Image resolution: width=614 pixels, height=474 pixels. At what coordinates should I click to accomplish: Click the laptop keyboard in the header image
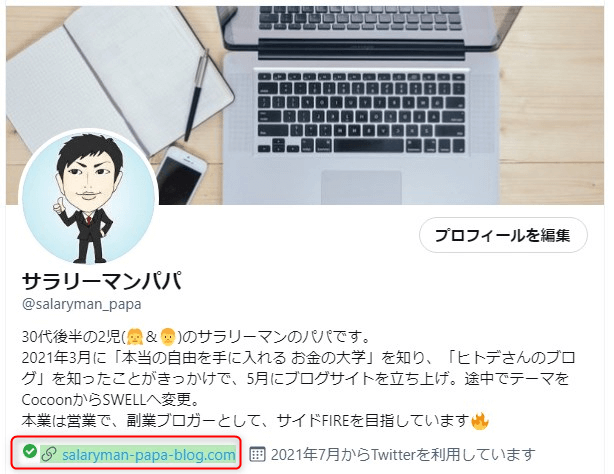coord(361,111)
